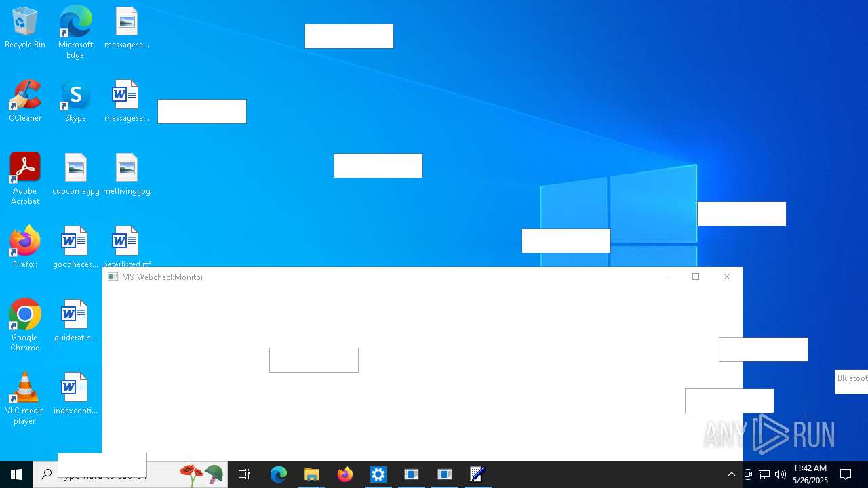Show hidden system tray icons
The width and height of the screenshot is (868, 488).
(731, 474)
